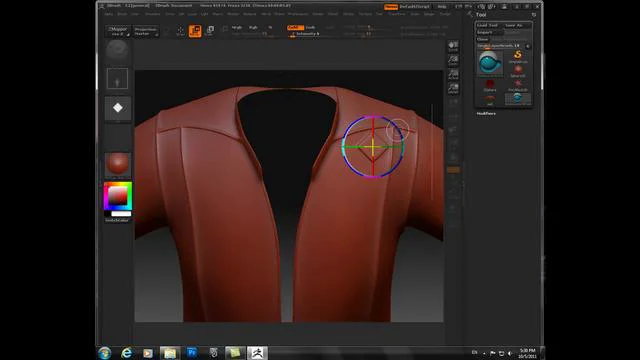Screen dimensions: 640x360
Task: Click the ZBrush taskbar icon
Action: pyautogui.click(x=257, y=353)
